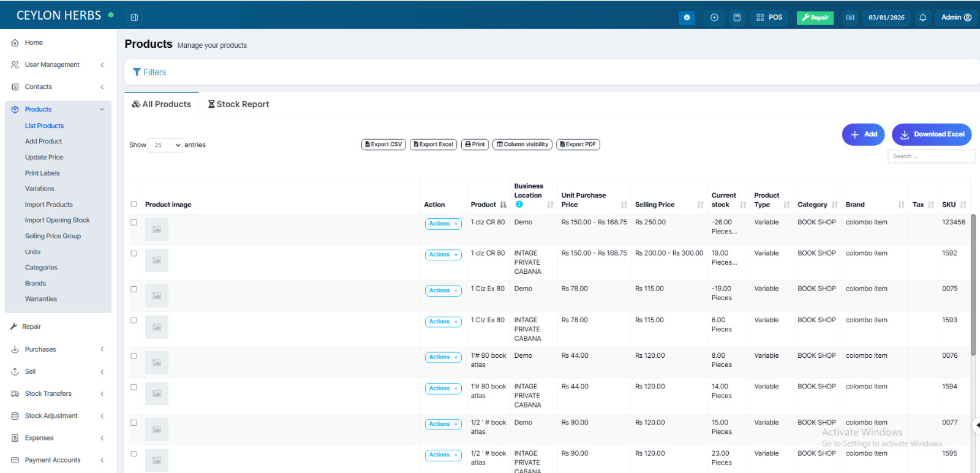Tick checkbox for SKU 123456 row
The image size is (980, 473).
point(134,222)
